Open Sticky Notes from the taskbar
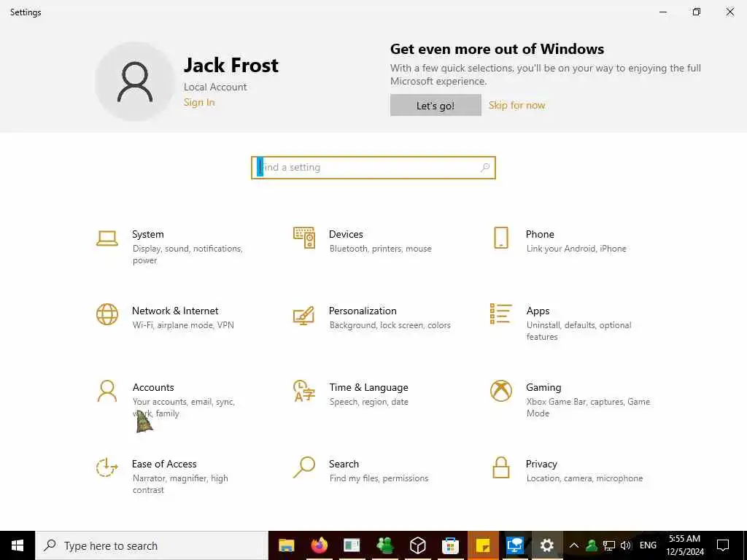Viewport: 747px width, 560px height. (483, 545)
